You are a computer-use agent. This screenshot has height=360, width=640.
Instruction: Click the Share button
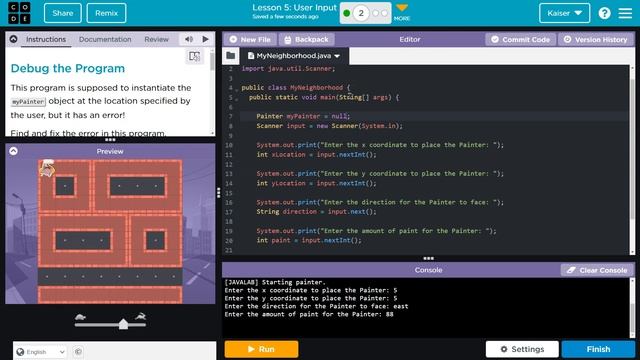point(63,13)
